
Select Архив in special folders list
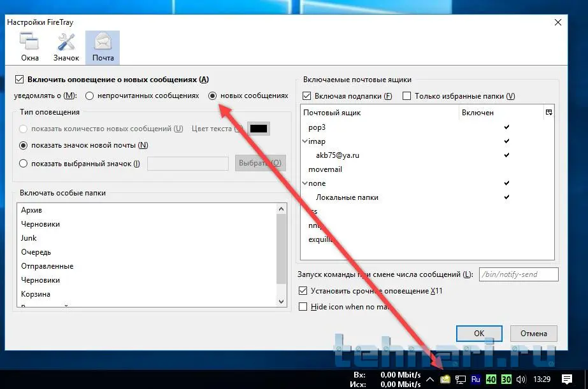[147, 210]
